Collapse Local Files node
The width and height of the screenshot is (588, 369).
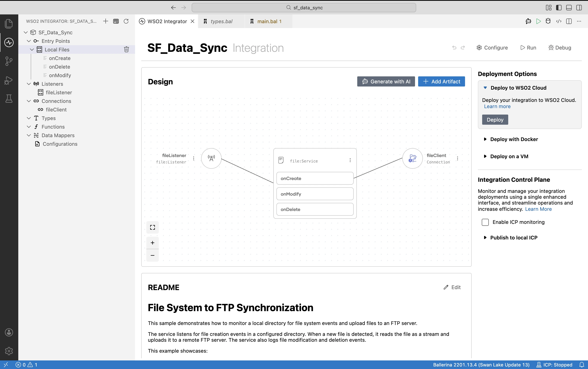point(32,49)
